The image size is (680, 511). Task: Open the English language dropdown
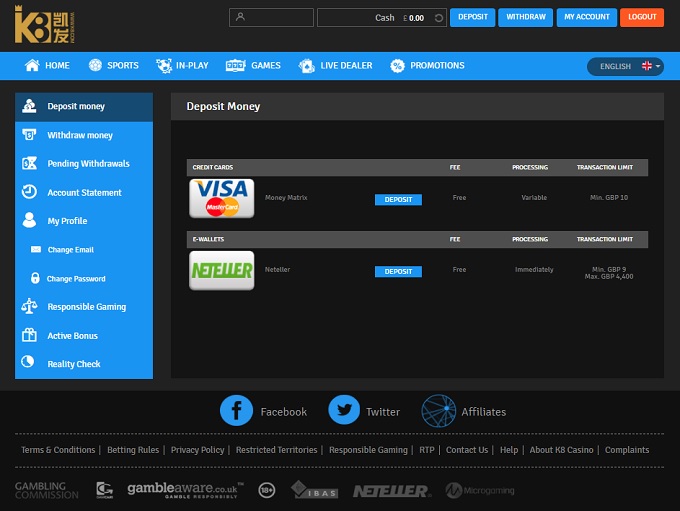(625, 66)
